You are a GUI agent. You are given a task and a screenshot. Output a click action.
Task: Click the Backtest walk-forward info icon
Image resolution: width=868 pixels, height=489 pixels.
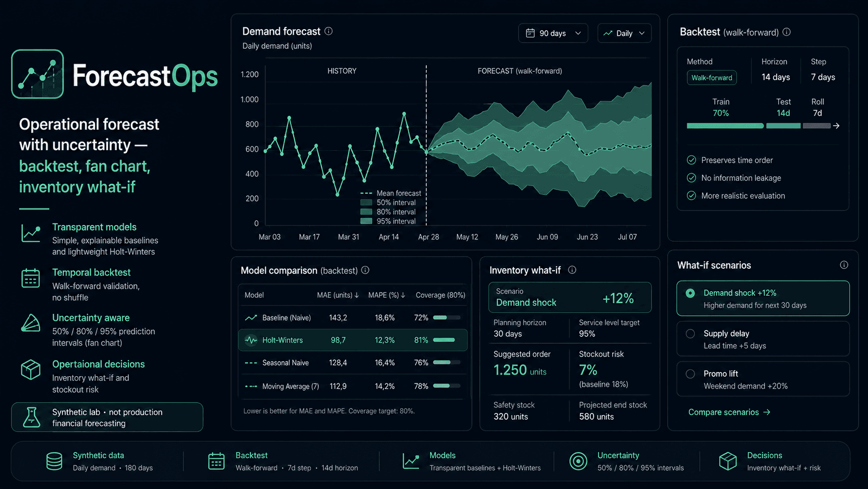[786, 32]
